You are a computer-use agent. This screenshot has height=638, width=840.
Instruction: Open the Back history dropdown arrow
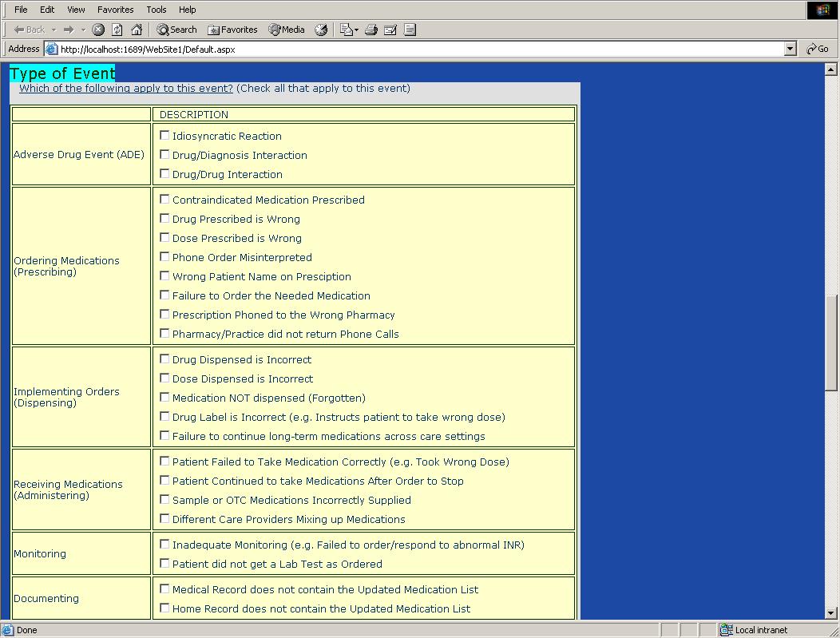(54, 30)
